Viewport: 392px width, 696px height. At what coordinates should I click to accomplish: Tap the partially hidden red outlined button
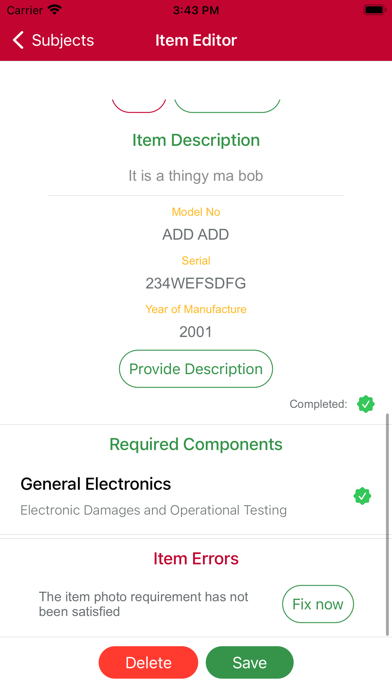(x=139, y=106)
